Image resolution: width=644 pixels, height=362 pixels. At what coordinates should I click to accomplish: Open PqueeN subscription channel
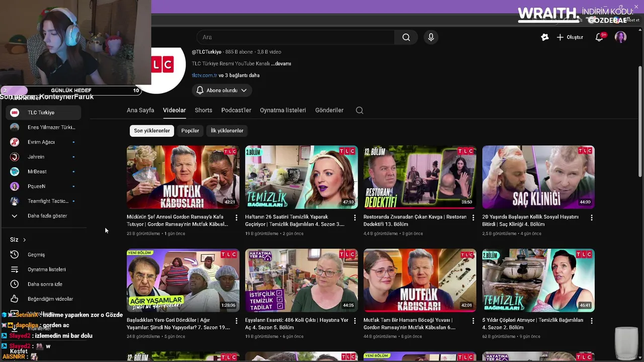point(43,186)
